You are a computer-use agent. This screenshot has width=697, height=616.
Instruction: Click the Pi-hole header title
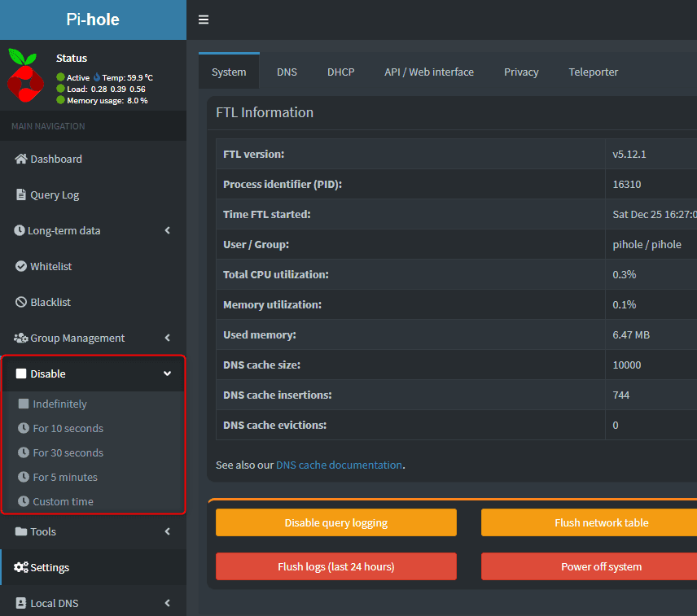93,20
